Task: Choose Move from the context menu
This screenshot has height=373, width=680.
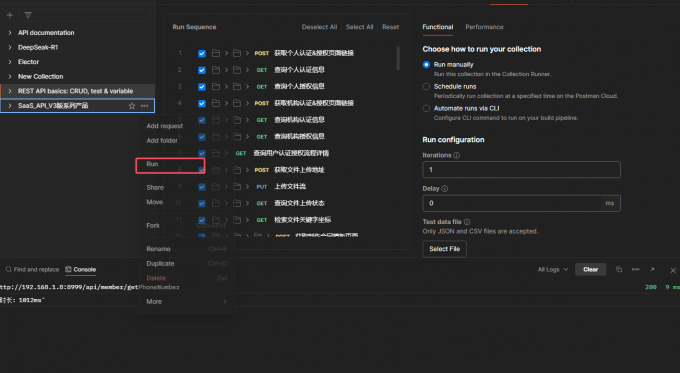Action: (x=154, y=202)
